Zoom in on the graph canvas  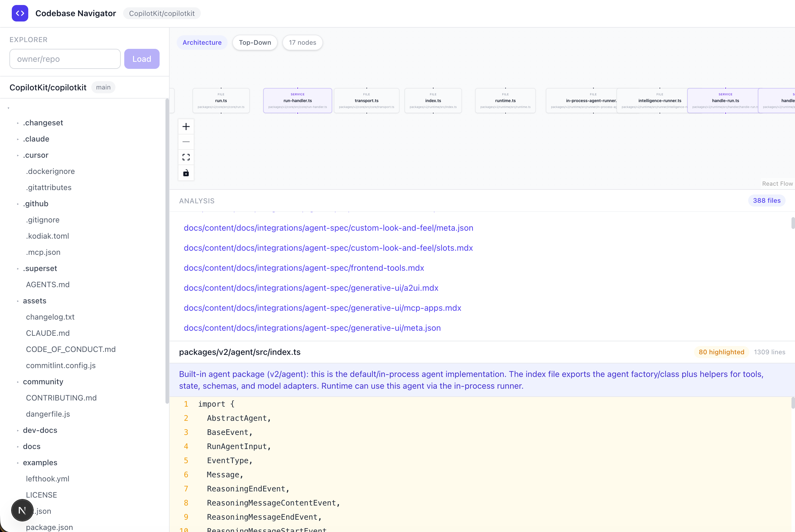(x=186, y=127)
